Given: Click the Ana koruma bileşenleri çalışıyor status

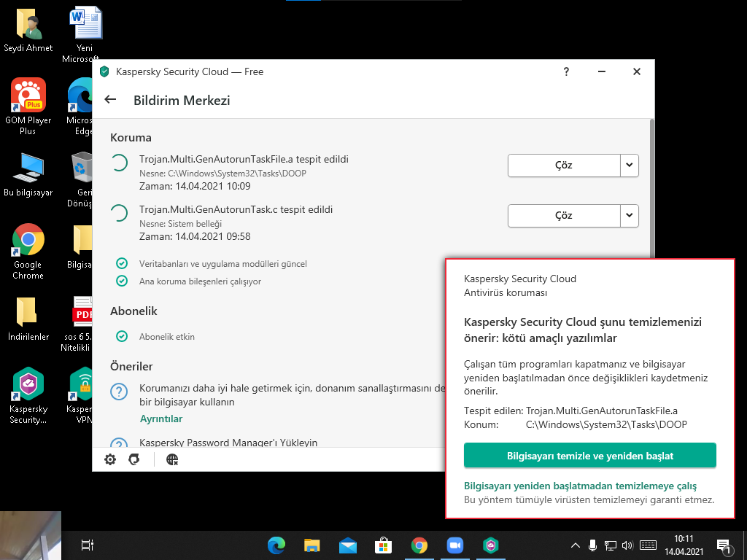Looking at the screenshot, I should [x=200, y=281].
